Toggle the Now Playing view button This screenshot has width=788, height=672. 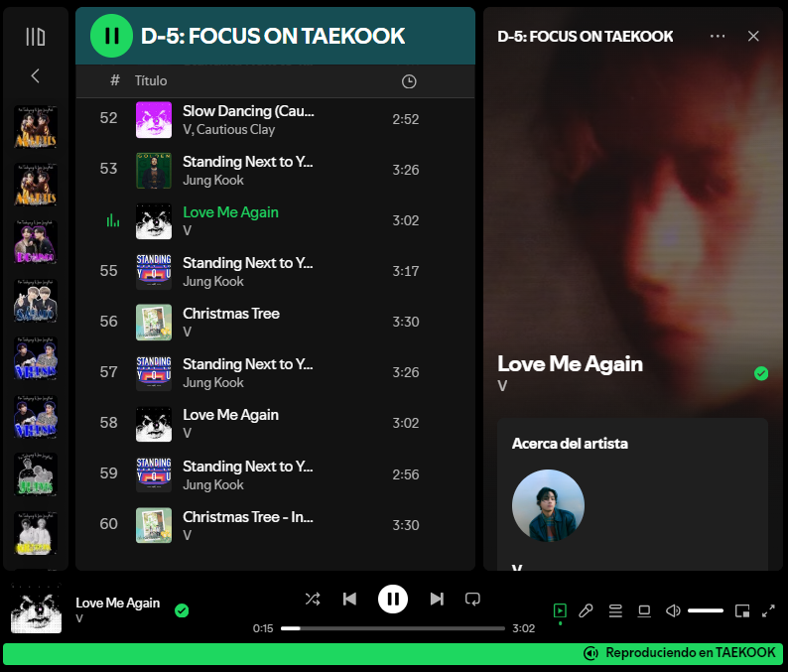[x=560, y=610]
